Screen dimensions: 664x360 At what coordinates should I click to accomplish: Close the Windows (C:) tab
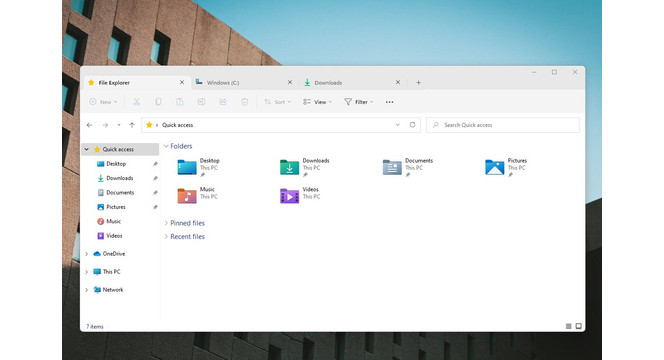(290, 82)
